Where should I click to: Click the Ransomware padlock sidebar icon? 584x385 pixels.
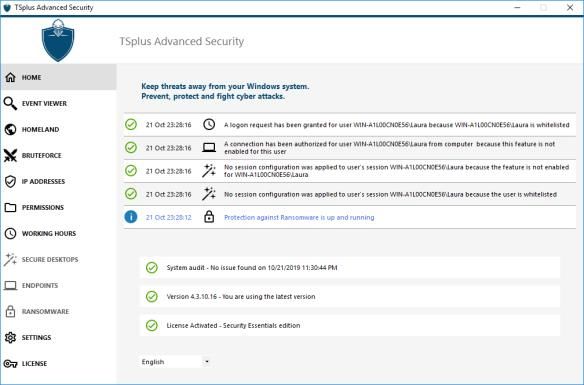click(10, 311)
